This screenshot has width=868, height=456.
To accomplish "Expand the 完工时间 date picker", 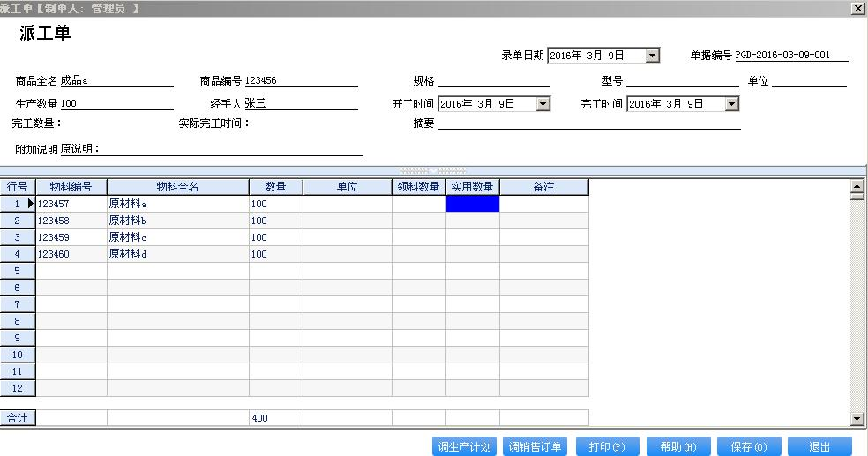I will click(x=731, y=104).
